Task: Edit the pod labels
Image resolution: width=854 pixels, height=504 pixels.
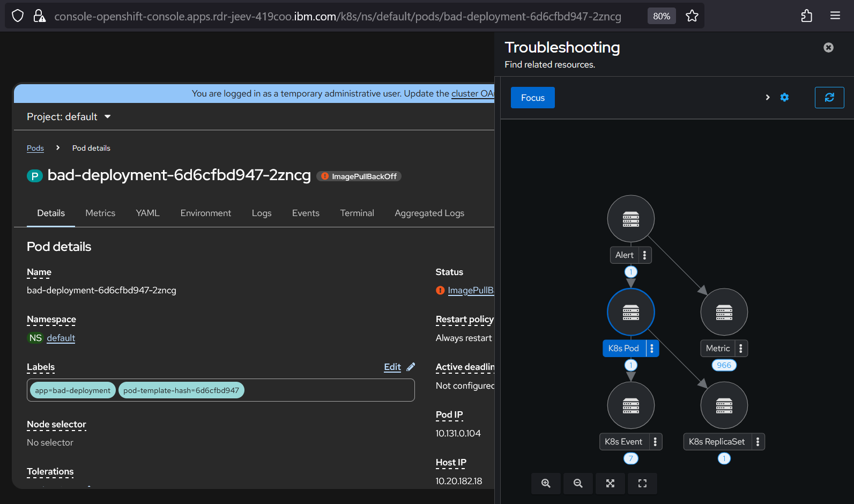Action: point(392,367)
